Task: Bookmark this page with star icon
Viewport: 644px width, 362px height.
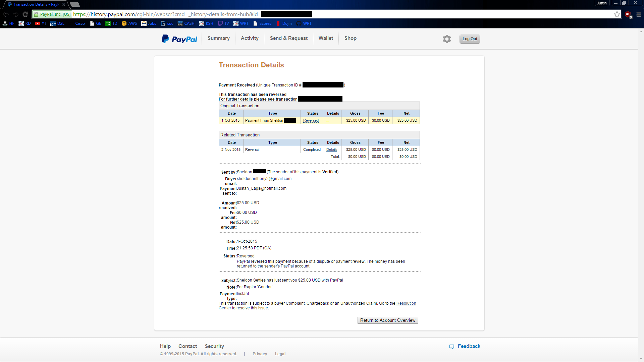Action: 617,14
